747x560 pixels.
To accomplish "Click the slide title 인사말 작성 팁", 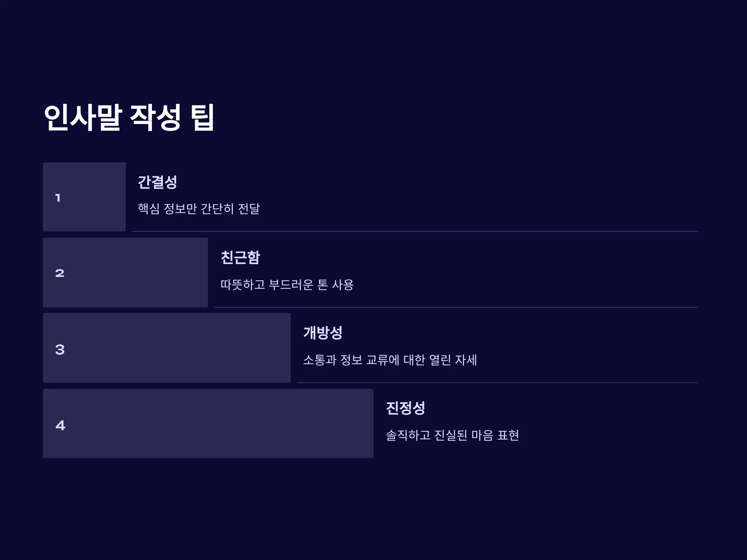I will (x=129, y=118).
